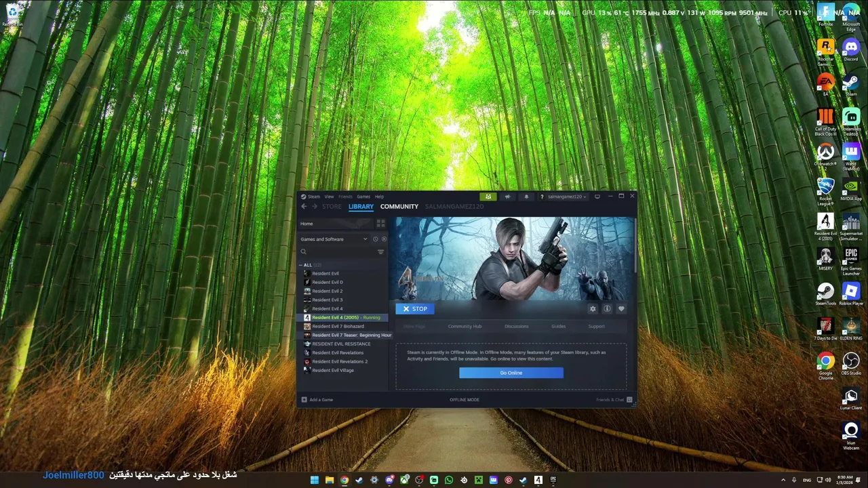868x488 pixels.
Task: Open the Games menu
Action: click(x=363, y=197)
